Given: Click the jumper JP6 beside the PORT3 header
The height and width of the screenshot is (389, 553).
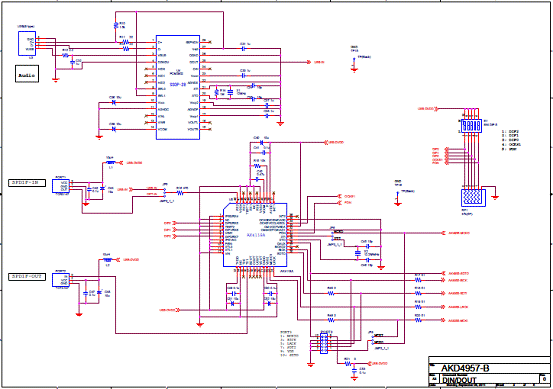Looking at the screenshot, I should [x=372, y=339].
